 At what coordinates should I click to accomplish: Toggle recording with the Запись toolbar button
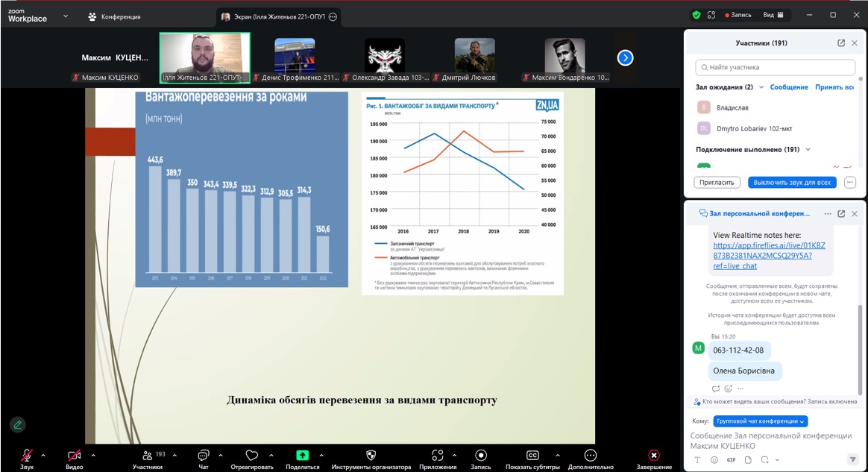coord(481,455)
